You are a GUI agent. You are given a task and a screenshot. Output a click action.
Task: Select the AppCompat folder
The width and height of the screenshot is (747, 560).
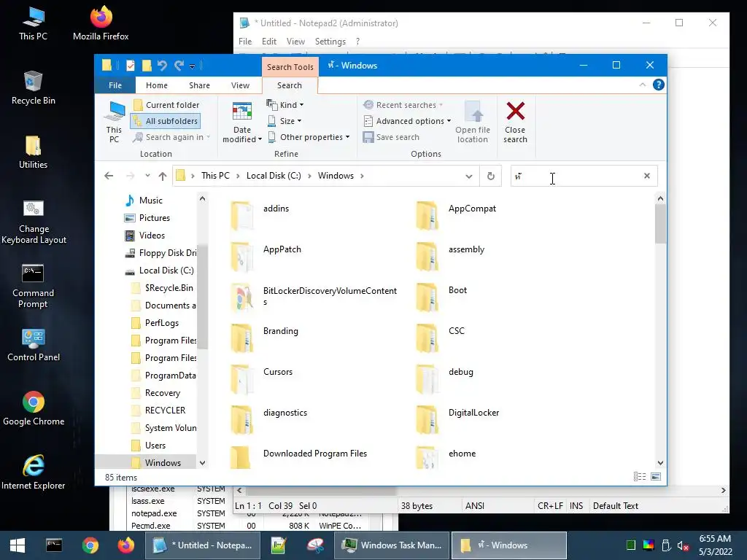tap(457, 215)
